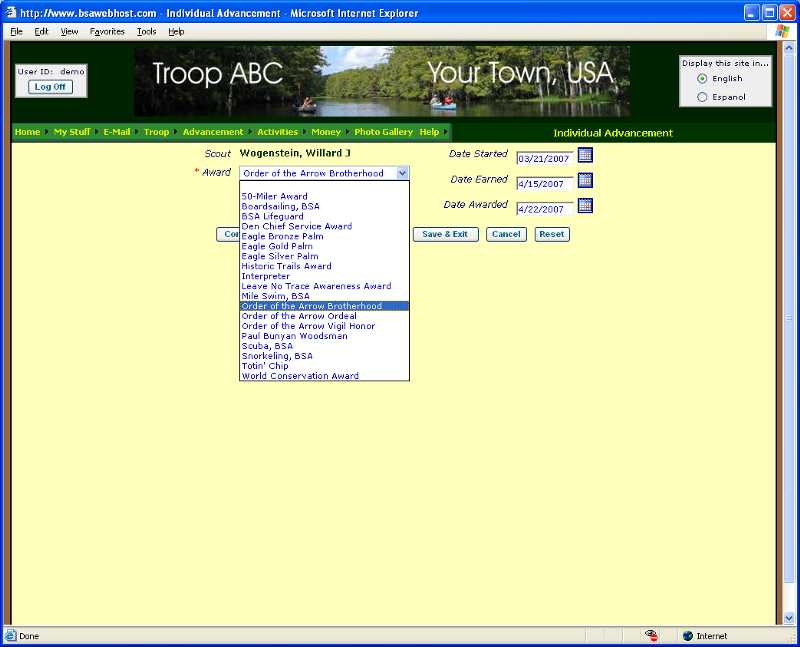Choose 50-Miler Award from list
This screenshot has height=647, width=800.
click(324, 196)
